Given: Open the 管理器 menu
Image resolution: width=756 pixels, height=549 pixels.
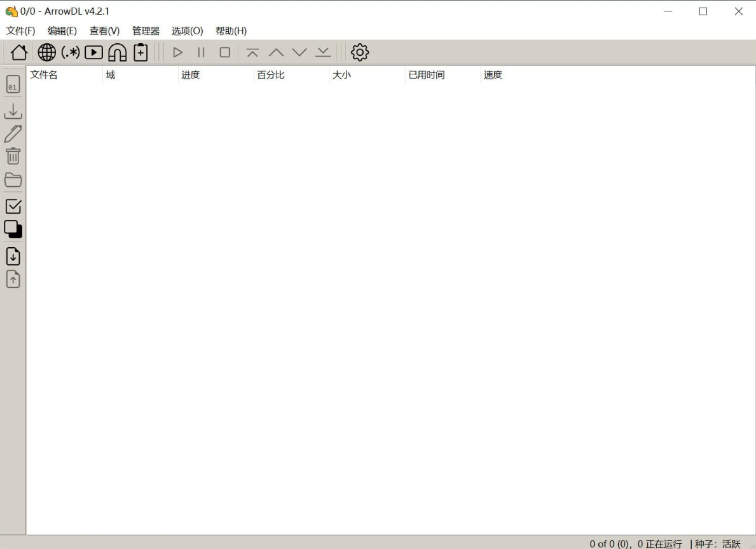Looking at the screenshot, I should (x=146, y=31).
